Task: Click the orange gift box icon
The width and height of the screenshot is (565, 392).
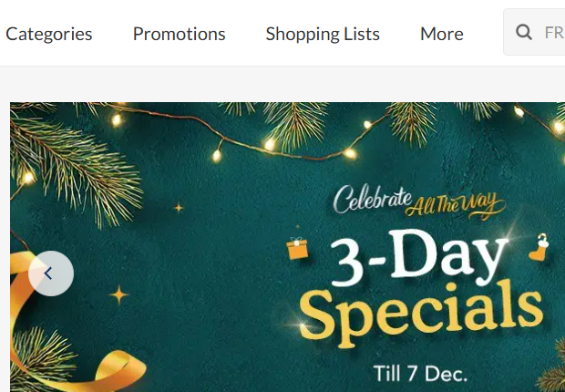Action: pos(297,248)
